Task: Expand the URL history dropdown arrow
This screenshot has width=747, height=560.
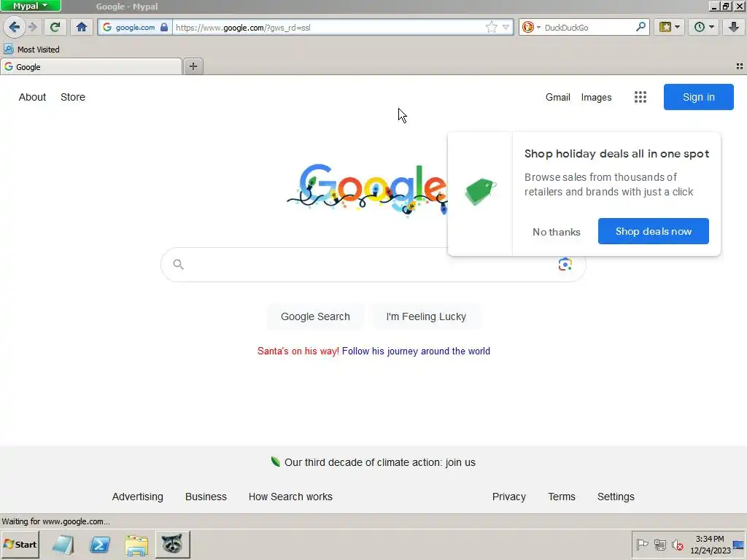Action: coord(506,28)
